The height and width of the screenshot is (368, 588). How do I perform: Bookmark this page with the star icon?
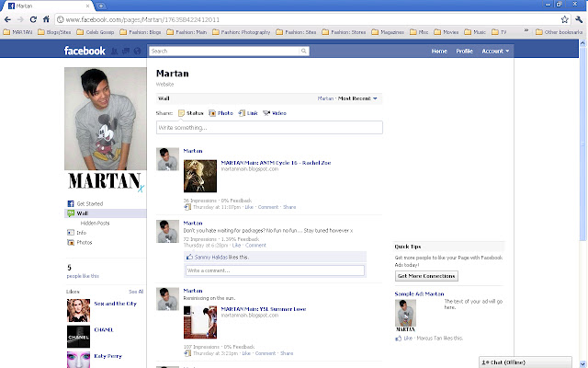pyautogui.click(x=564, y=19)
